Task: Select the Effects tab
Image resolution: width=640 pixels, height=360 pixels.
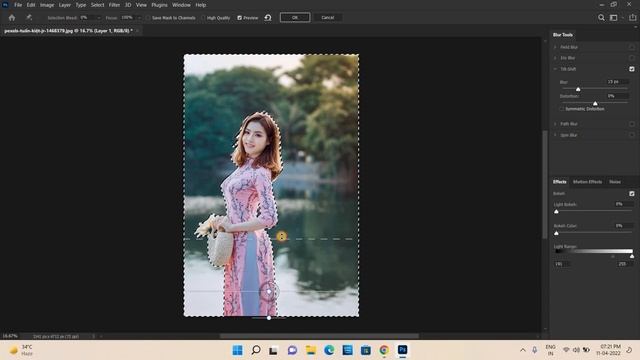Action: pos(560,182)
